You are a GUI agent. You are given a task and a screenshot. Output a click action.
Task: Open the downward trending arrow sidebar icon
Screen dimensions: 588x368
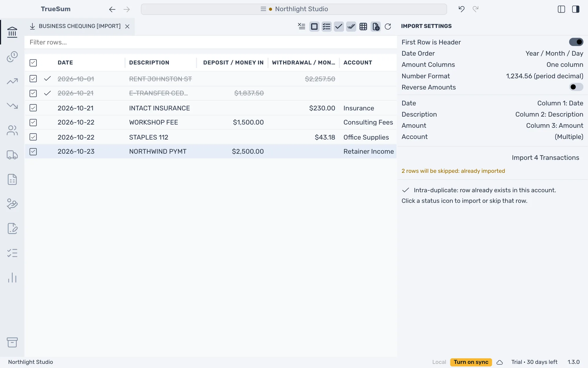pyautogui.click(x=12, y=106)
